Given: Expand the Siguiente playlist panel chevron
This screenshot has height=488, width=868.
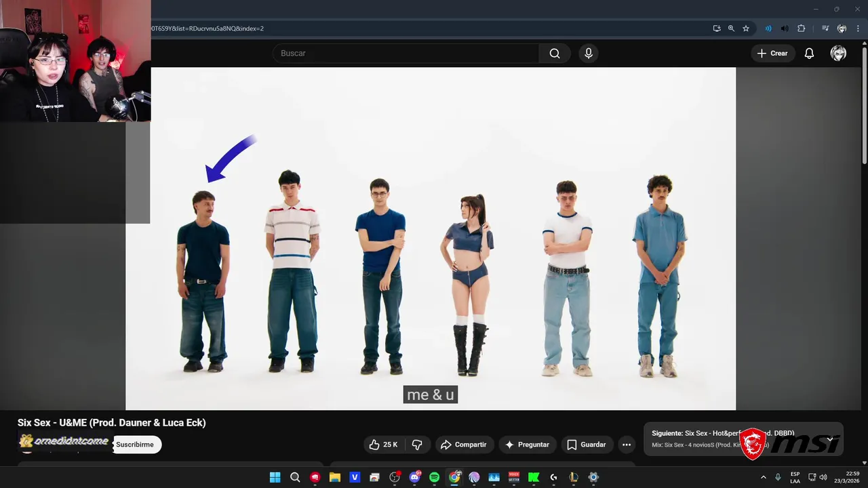Looking at the screenshot, I should (x=829, y=439).
